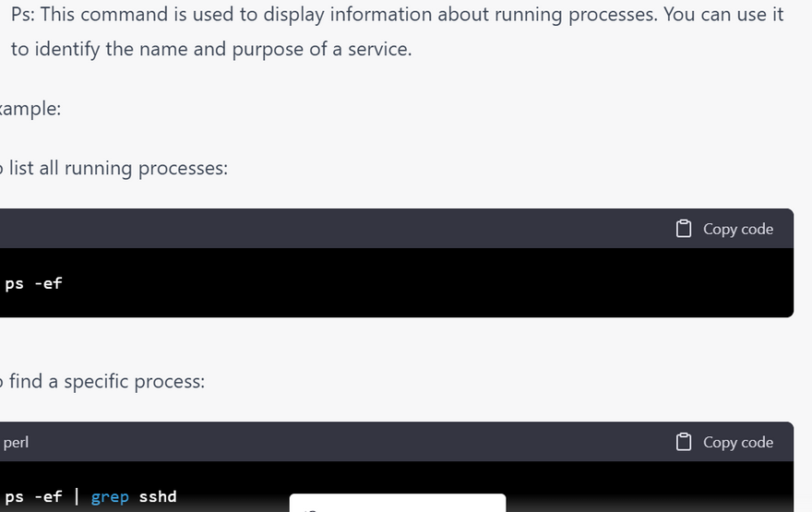Click the perl code block's header bar
812x512 pixels.
click(x=369, y=442)
